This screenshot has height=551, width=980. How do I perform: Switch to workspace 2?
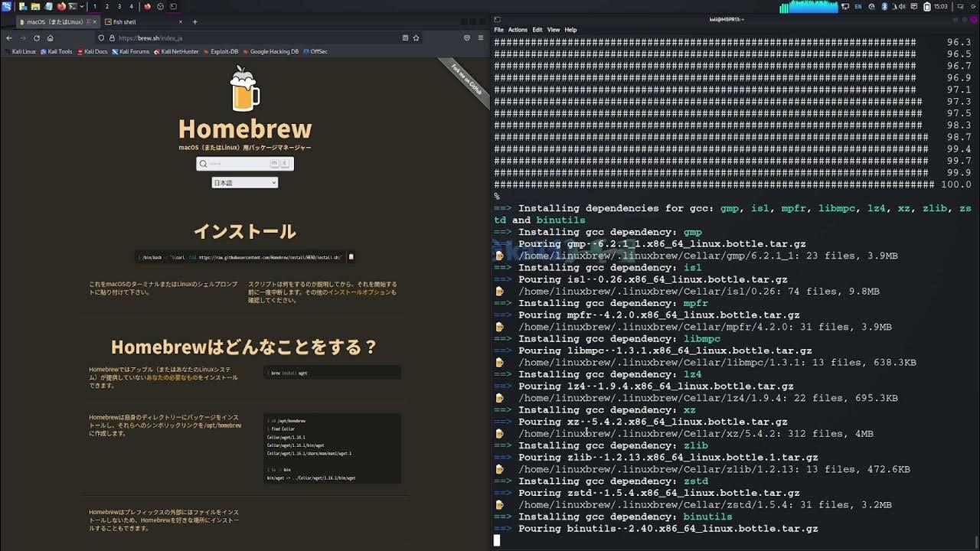pyautogui.click(x=107, y=6)
